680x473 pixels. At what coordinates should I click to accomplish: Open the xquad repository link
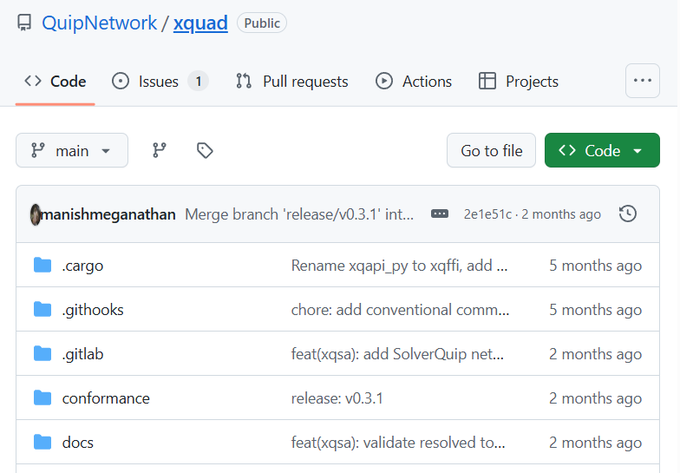(x=200, y=23)
